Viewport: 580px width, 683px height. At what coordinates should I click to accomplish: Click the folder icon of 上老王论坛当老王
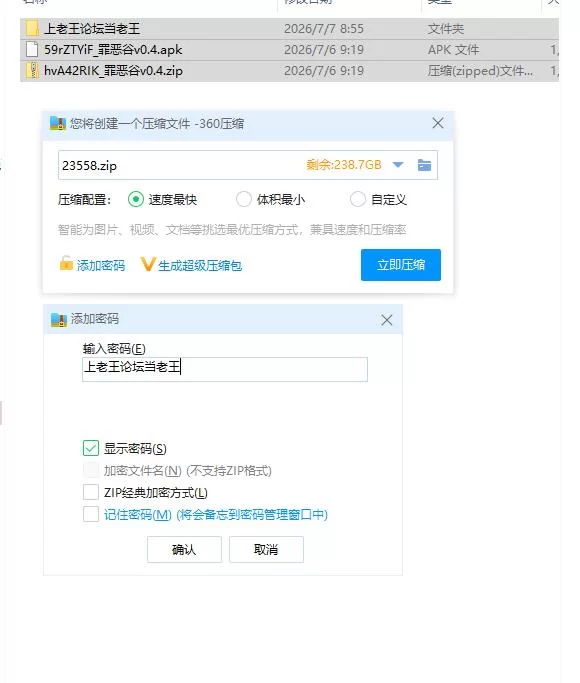point(32,29)
